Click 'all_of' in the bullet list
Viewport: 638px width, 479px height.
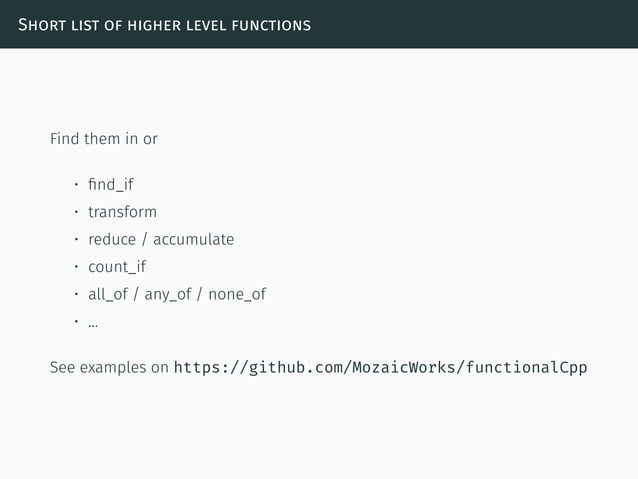(x=108, y=294)
